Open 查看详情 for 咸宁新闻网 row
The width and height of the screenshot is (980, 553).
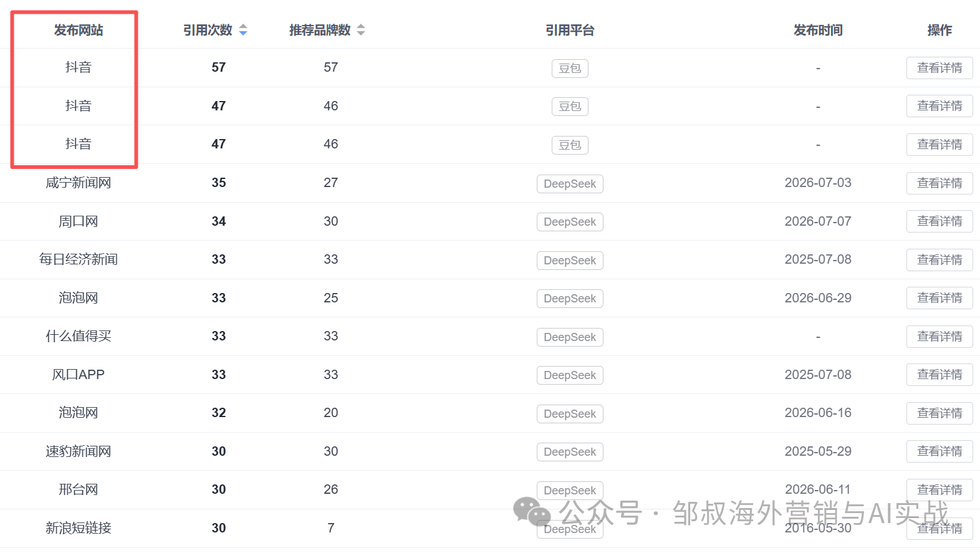[x=939, y=183]
